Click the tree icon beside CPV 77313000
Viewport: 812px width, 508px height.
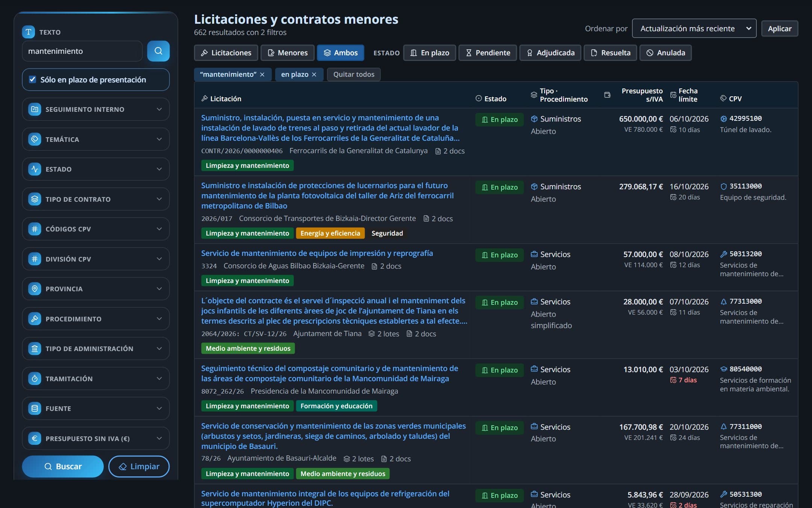tap(723, 301)
